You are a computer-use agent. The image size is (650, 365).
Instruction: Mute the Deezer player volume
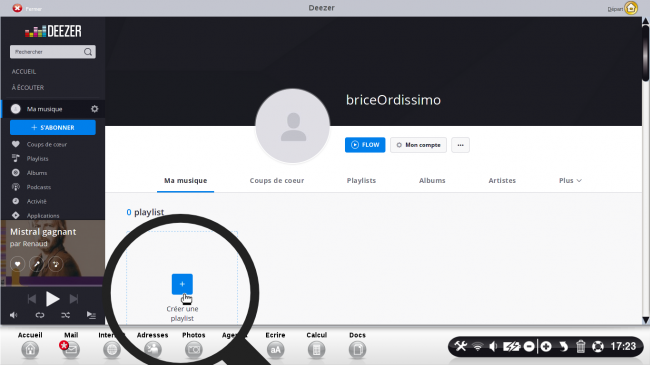click(14, 315)
